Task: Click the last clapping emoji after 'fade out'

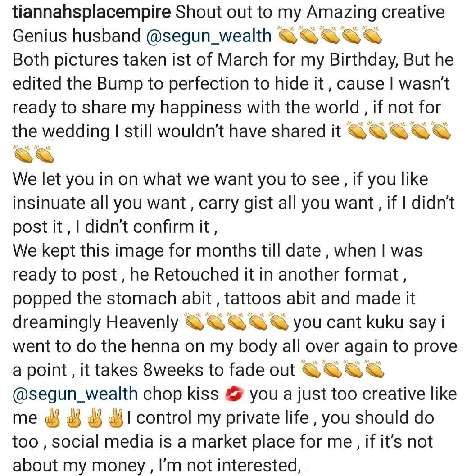Action: [x=374, y=369]
